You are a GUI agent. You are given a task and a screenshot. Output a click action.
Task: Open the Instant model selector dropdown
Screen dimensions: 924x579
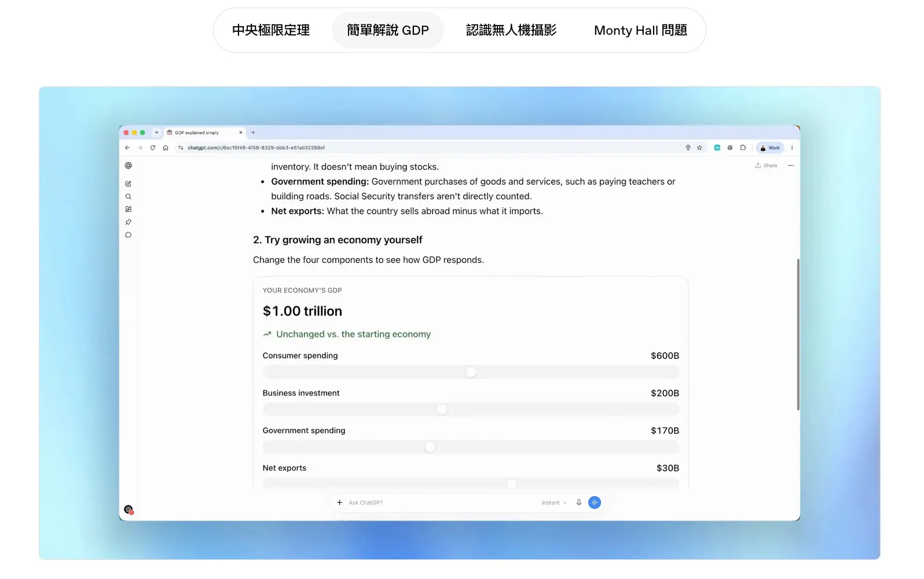tap(554, 503)
